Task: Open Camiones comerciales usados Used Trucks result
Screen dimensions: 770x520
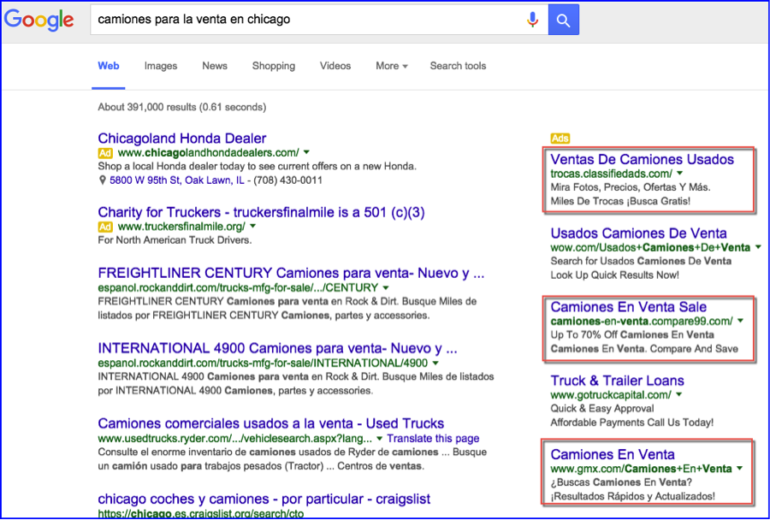Action: coord(271,423)
